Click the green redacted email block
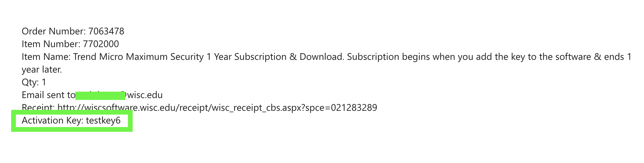This screenshot has width=644, height=163. pyautogui.click(x=101, y=95)
